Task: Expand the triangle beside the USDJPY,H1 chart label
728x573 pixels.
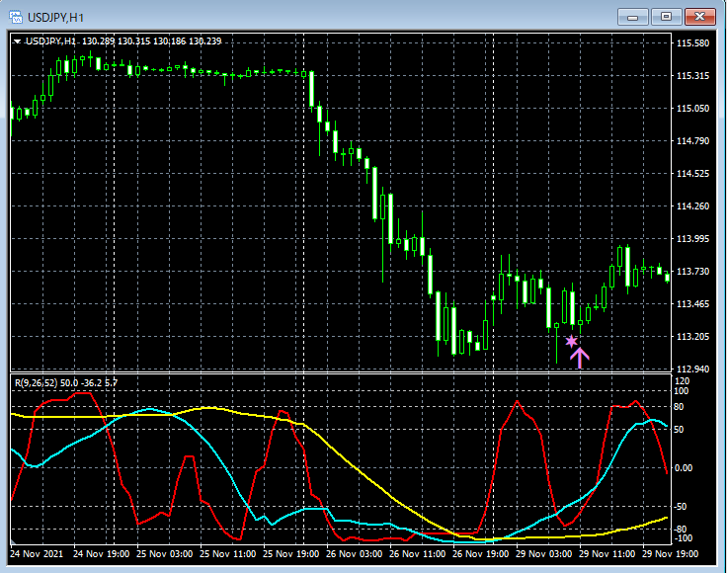Action: coord(17,41)
